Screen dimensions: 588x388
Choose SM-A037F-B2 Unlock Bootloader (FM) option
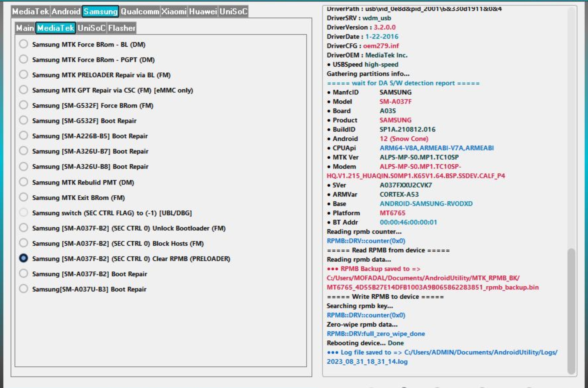coord(24,228)
